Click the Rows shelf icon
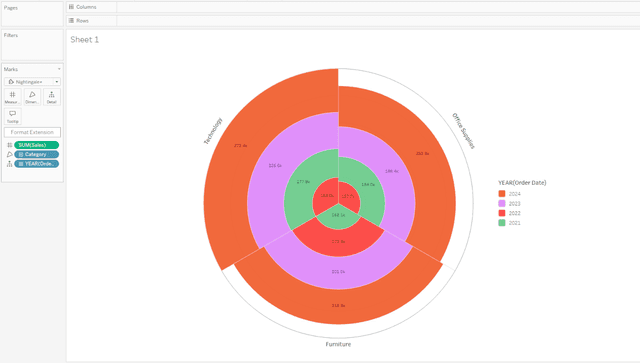The height and width of the screenshot is (363, 640). tap(71, 20)
